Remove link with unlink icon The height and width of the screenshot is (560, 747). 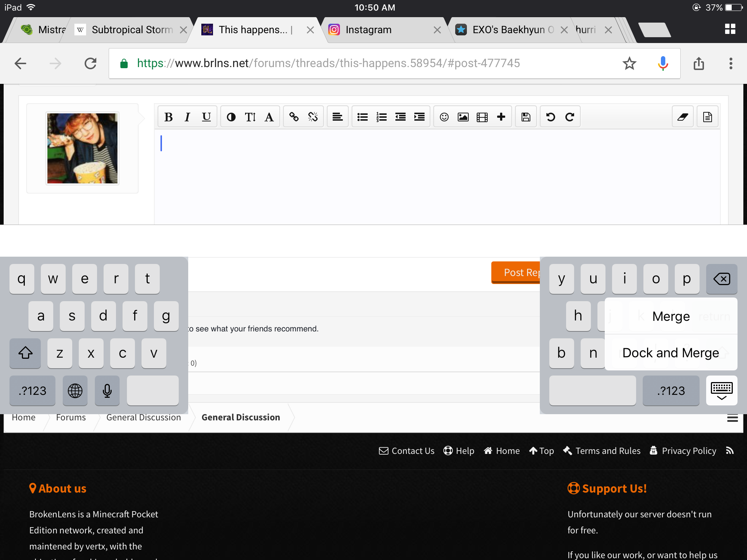coord(313,117)
